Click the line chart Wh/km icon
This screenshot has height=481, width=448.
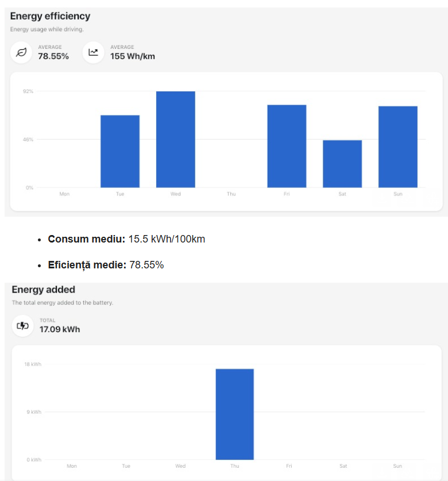93,52
